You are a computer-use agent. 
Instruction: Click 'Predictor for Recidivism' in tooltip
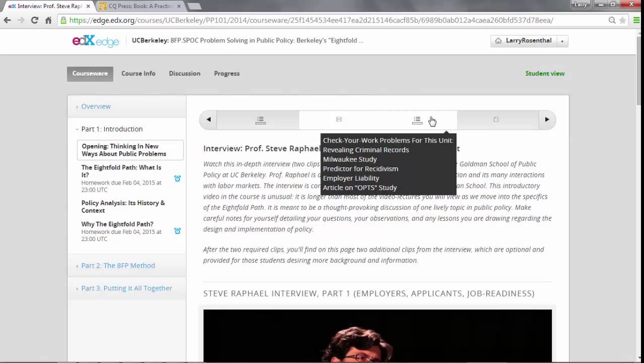click(x=360, y=169)
